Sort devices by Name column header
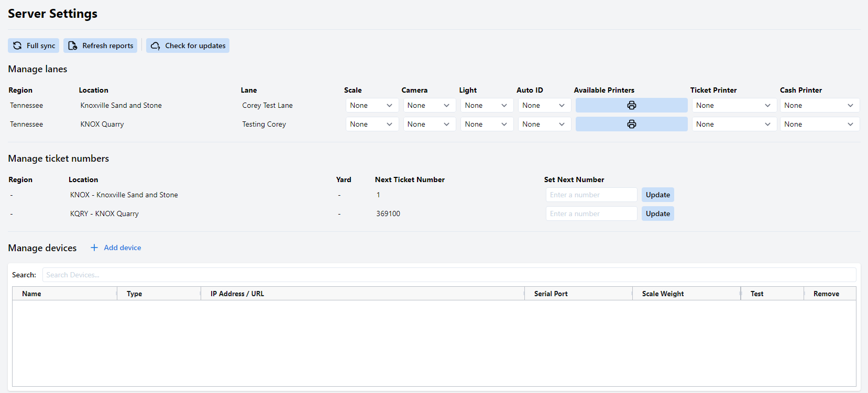Screen dimensions: 868x393 pos(31,294)
